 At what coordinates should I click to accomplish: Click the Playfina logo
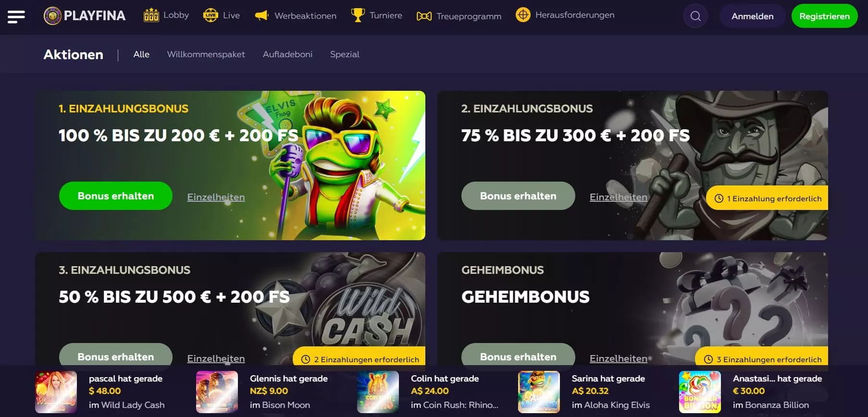(85, 16)
